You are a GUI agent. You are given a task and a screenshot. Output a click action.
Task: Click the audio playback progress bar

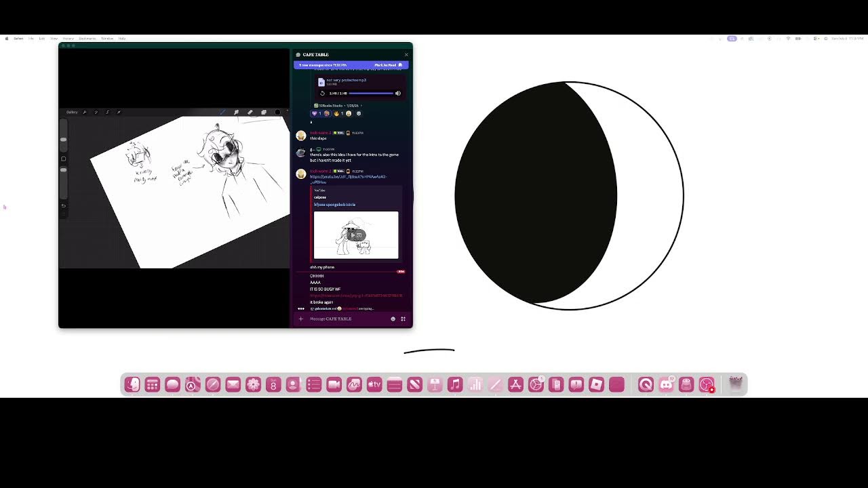click(371, 94)
